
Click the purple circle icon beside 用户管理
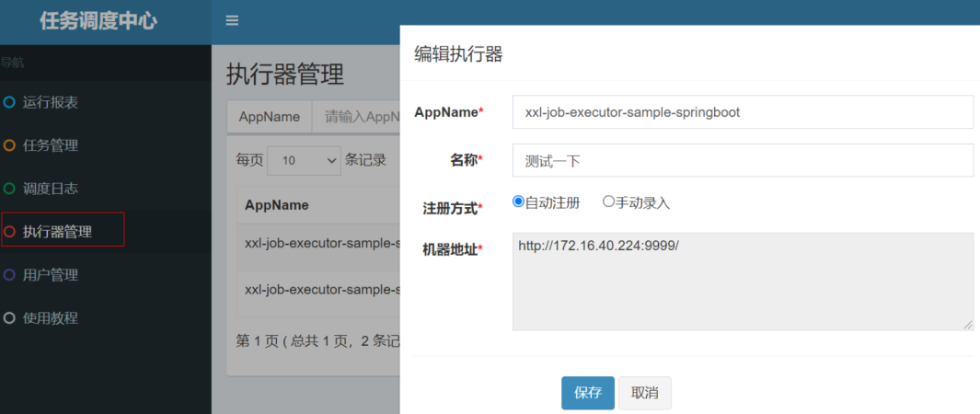coord(9,275)
